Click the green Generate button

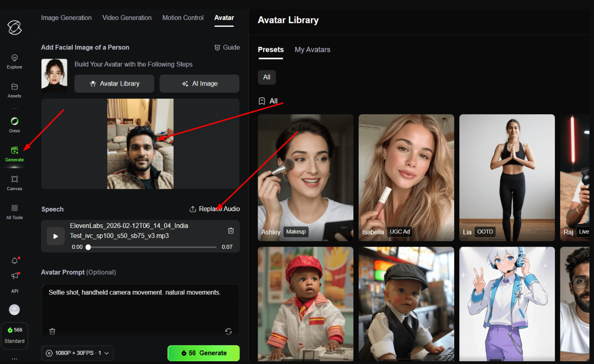click(203, 353)
